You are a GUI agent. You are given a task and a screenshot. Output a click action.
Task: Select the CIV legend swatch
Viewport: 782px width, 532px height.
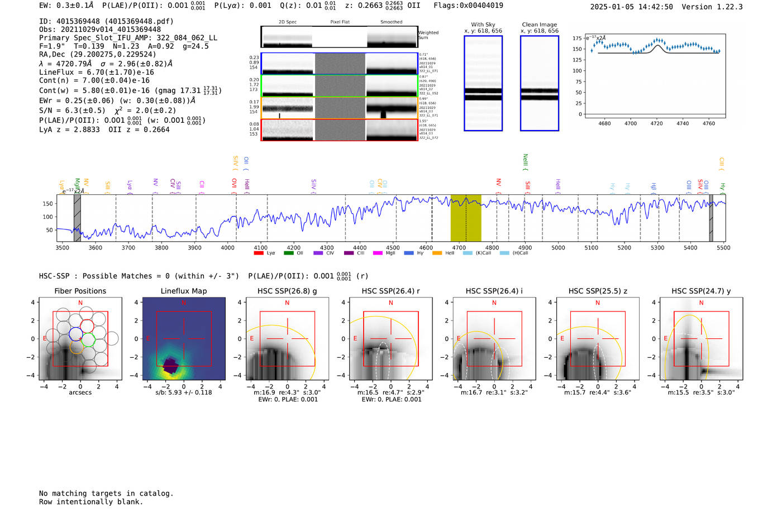tap(318, 253)
